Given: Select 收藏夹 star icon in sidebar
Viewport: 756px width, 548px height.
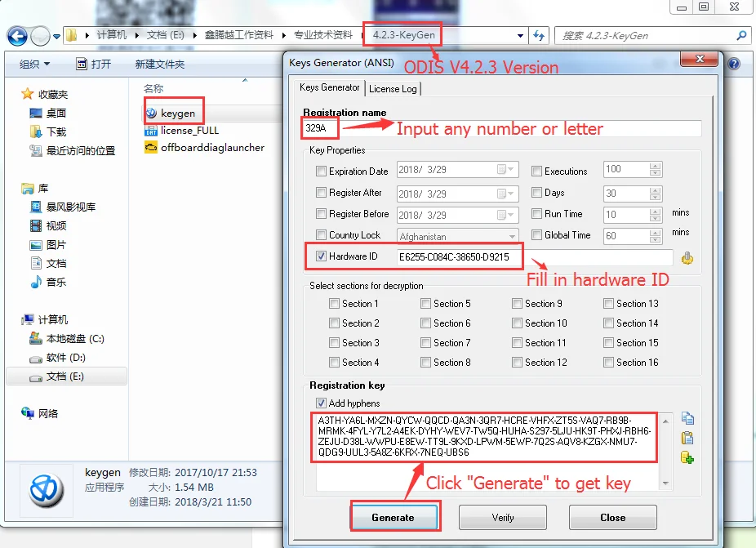Looking at the screenshot, I should click(27, 94).
